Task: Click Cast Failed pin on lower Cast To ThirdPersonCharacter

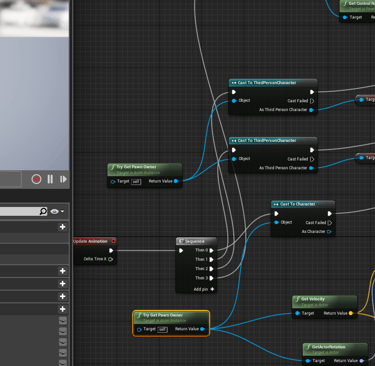Action: click(x=312, y=159)
